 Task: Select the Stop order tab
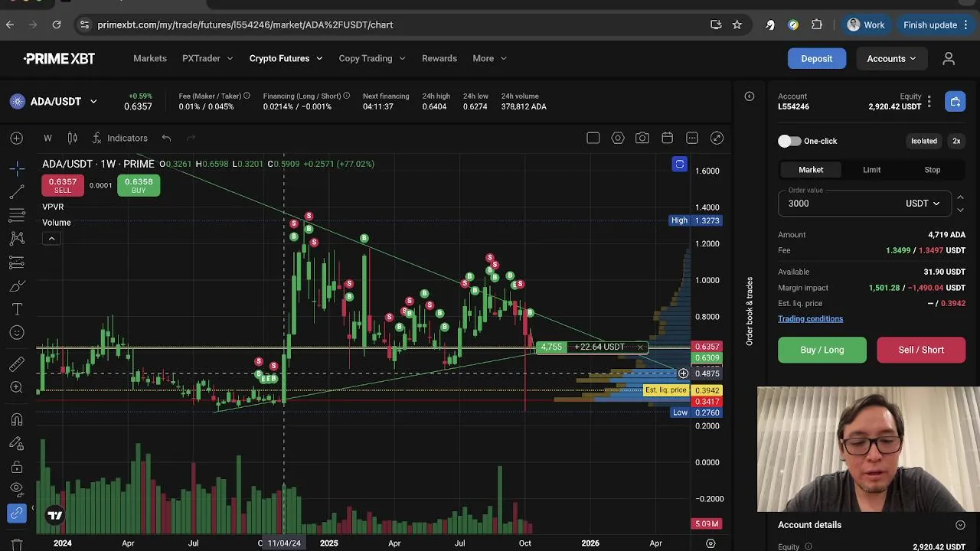932,170
